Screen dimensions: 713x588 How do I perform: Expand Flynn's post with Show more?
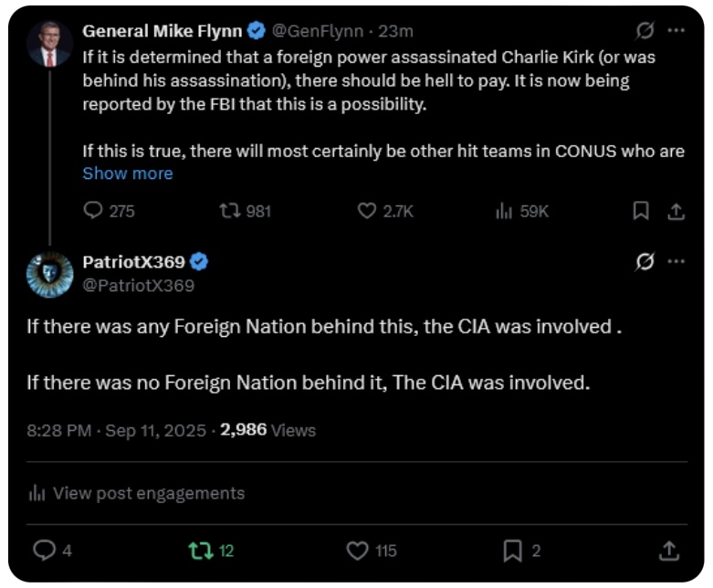[127, 173]
